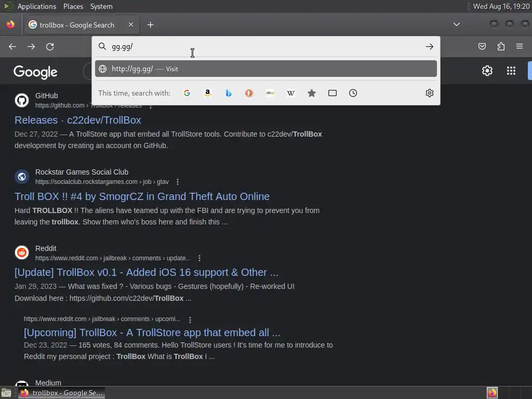The height and width of the screenshot is (399, 532).
Task: Click Firefox icon in bottom-right panel
Action: pyautogui.click(x=492, y=393)
